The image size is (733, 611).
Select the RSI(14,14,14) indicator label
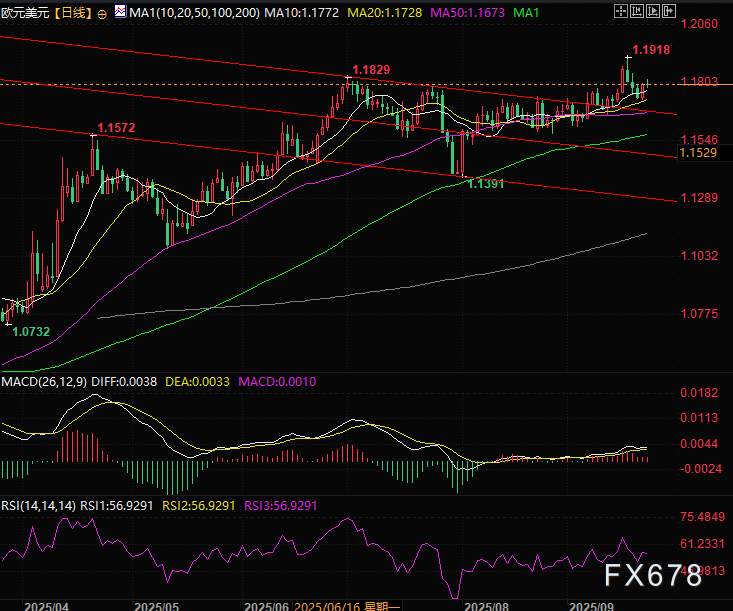coord(39,506)
